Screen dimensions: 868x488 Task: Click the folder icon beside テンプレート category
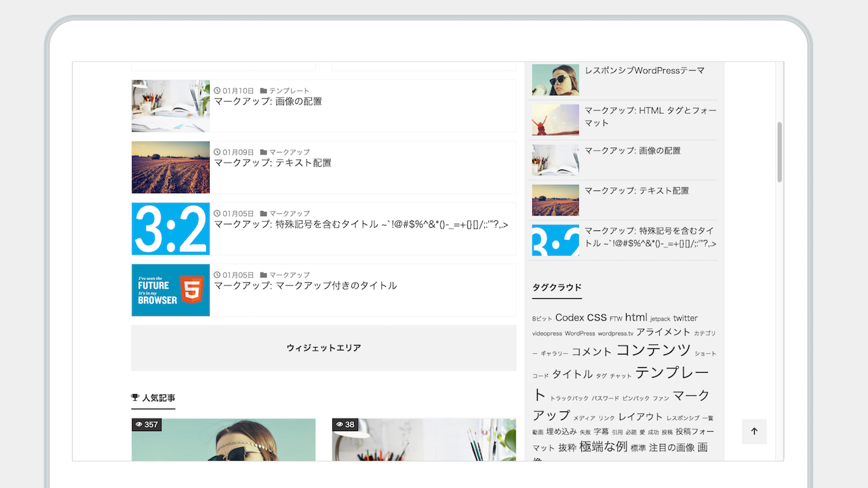click(264, 91)
